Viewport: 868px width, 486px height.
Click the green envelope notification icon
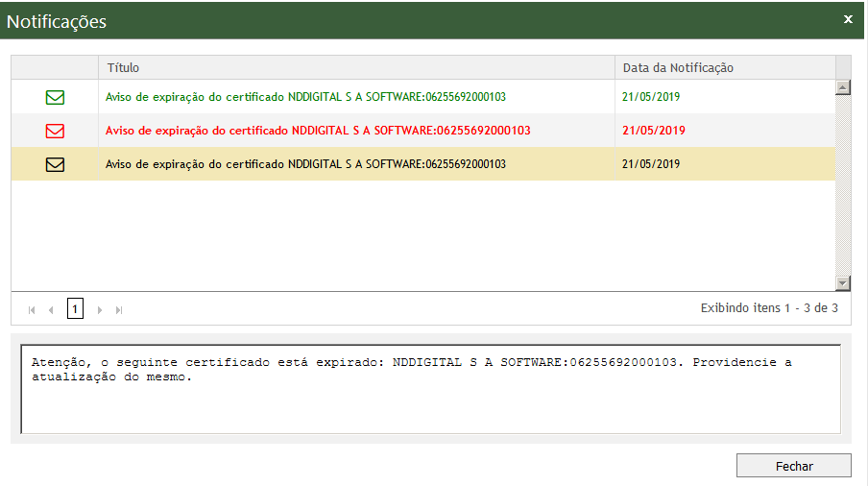click(x=55, y=97)
